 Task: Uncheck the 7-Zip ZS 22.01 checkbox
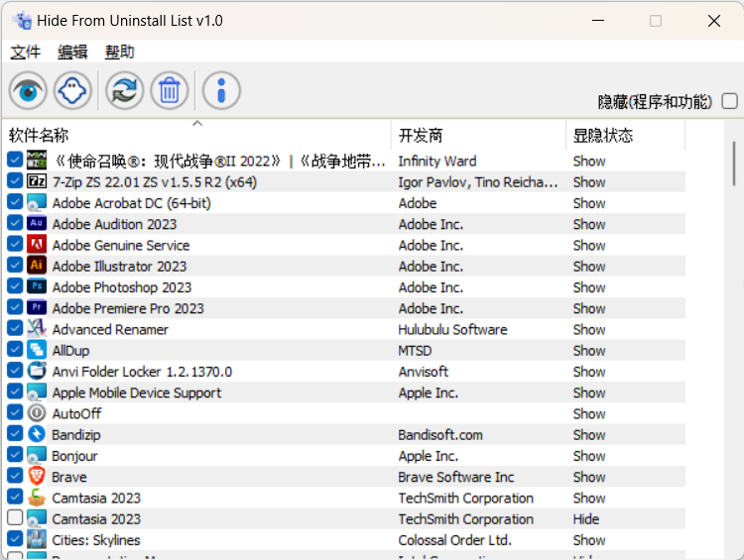(x=15, y=180)
